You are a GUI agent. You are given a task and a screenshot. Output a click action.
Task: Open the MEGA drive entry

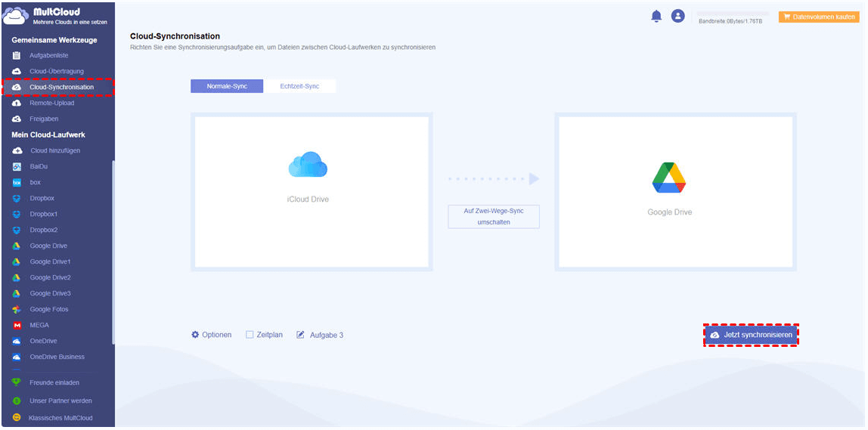click(x=39, y=325)
